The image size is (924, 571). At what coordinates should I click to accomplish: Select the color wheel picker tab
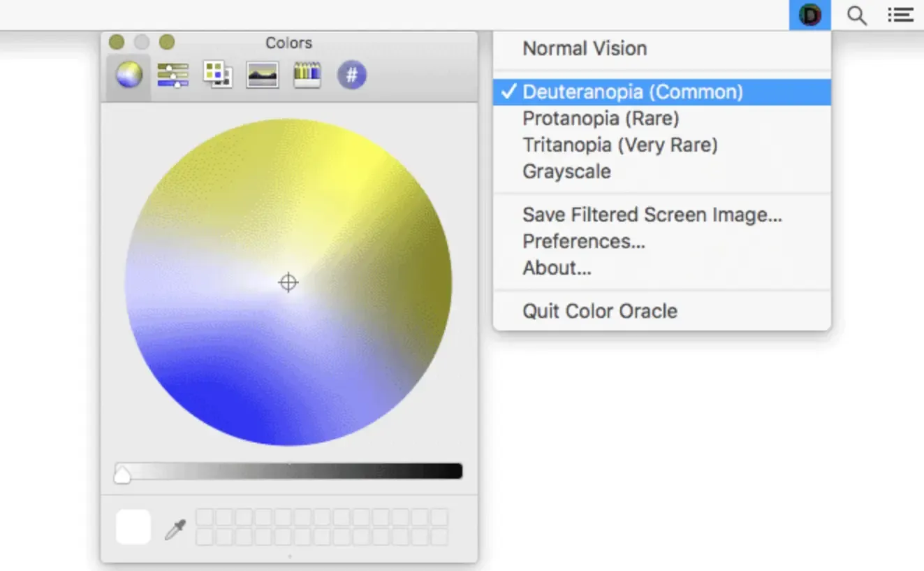pyautogui.click(x=129, y=74)
